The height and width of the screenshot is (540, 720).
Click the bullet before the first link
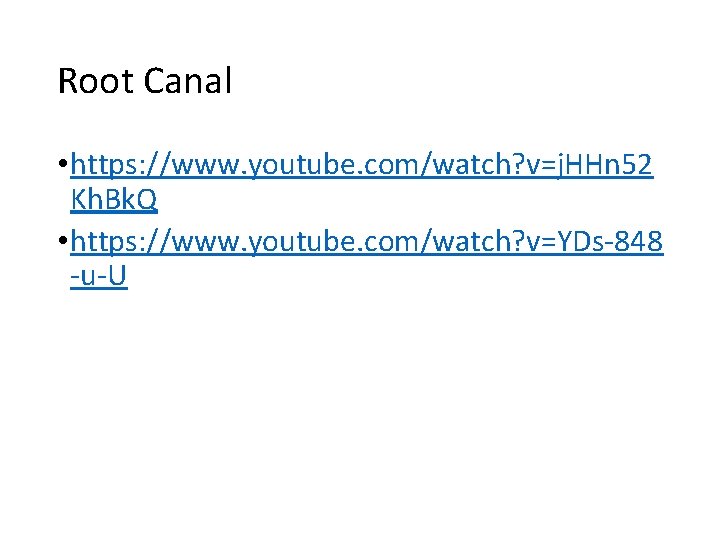63,163
